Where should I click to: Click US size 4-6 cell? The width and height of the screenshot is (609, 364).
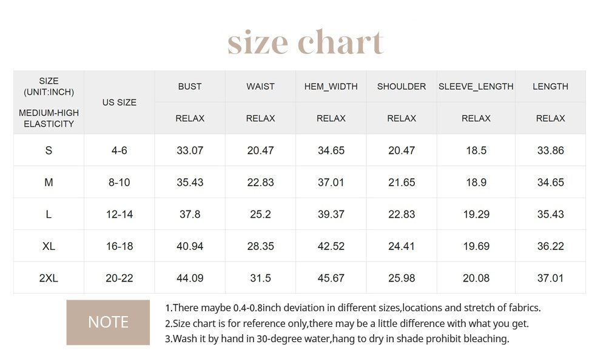pos(119,150)
